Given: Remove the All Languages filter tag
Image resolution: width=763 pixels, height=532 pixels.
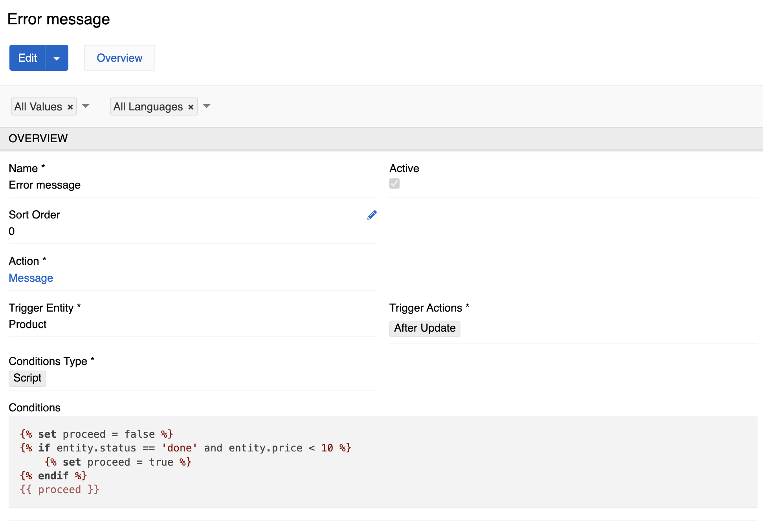Looking at the screenshot, I should 191,107.
